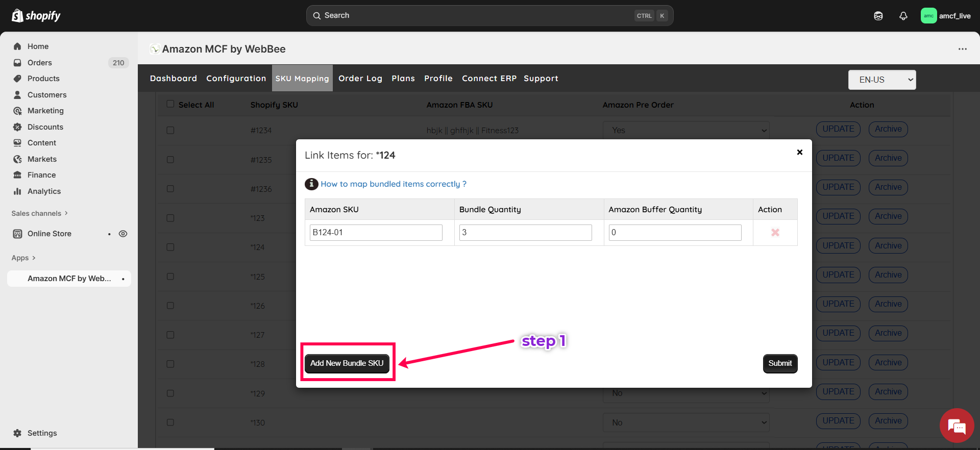Switch to the Order Log tab
Image resolution: width=980 pixels, height=450 pixels.
[x=360, y=78]
